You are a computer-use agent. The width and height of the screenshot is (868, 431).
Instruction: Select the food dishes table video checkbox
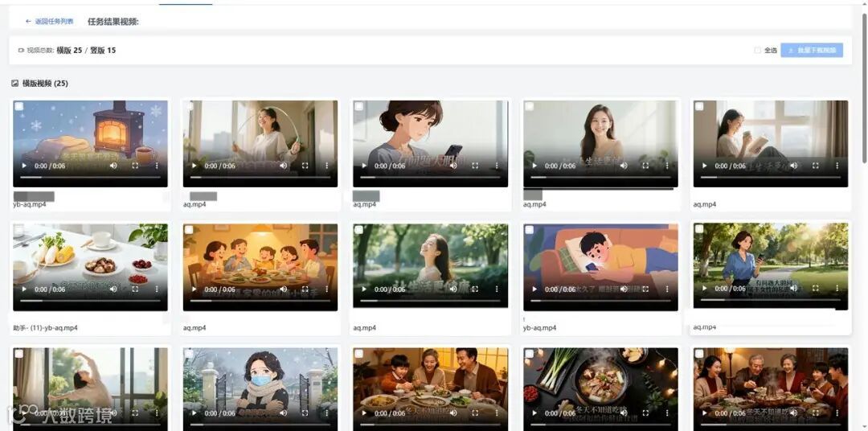coord(18,230)
